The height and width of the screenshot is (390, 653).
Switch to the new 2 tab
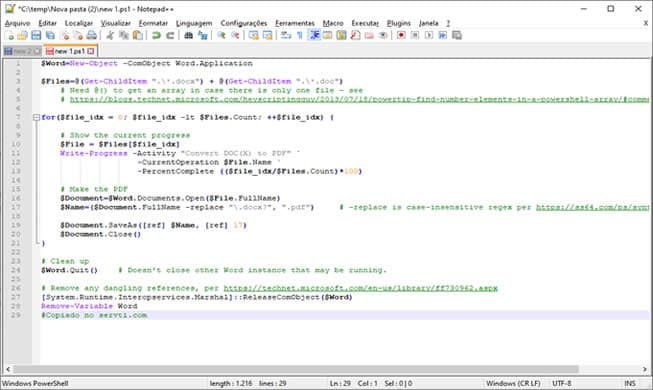[x=22, y=51]
